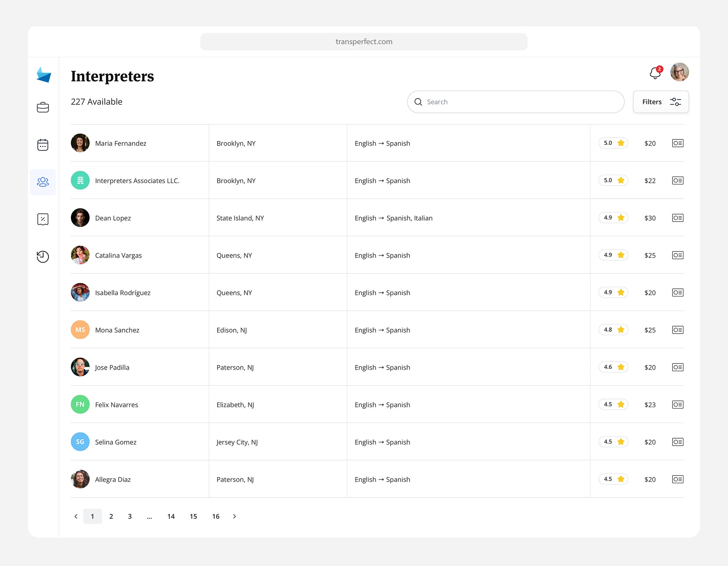Open the Filters panel
This screenshot has width=728, height=566.
661,102
